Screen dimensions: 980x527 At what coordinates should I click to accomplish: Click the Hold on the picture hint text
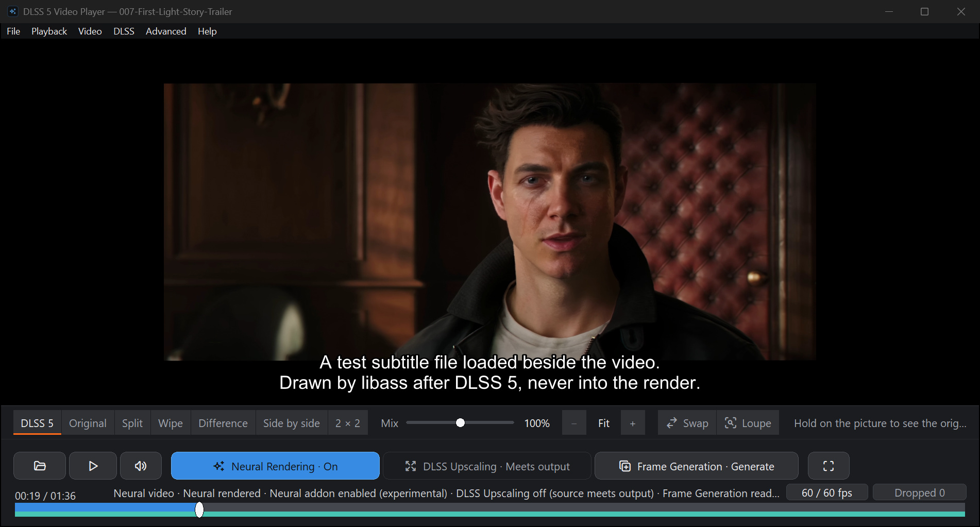click(880, 423)
